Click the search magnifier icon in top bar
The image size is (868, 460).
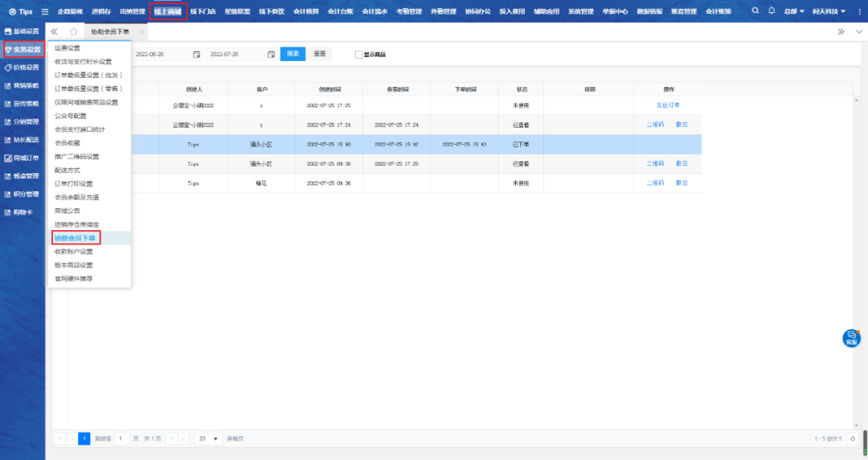(x=756, y=11)
